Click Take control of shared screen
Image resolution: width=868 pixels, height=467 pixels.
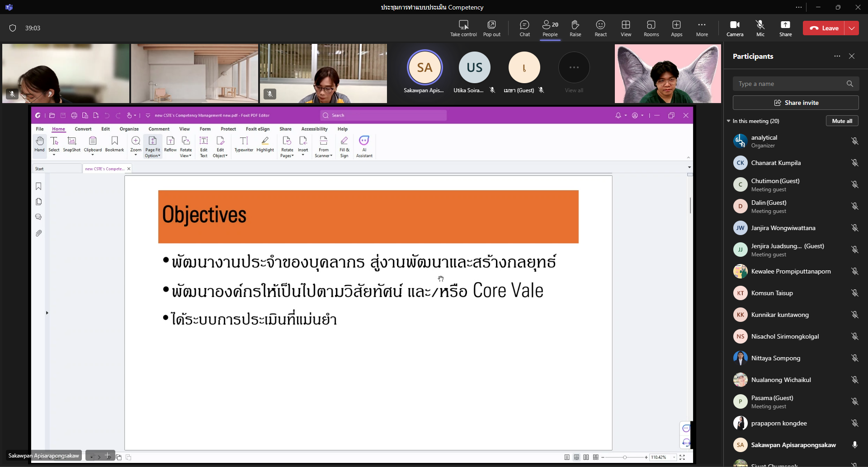[463, 28]
